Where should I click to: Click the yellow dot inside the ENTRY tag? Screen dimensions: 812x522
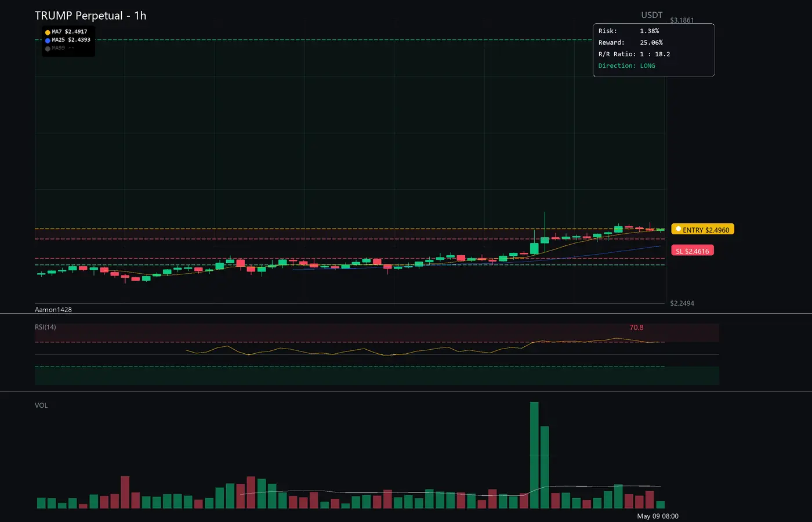tap(678, 229)
